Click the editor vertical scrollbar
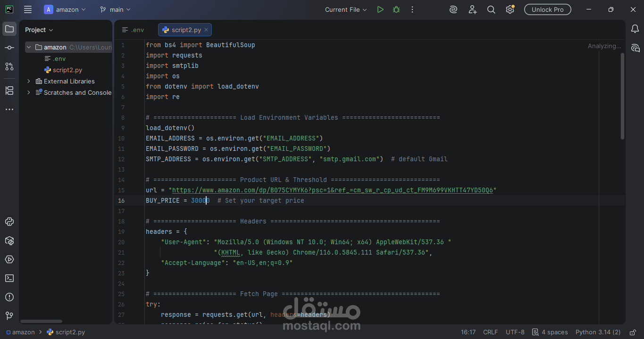644x339 pixels. pyautogui.click(x=622, y=96)
